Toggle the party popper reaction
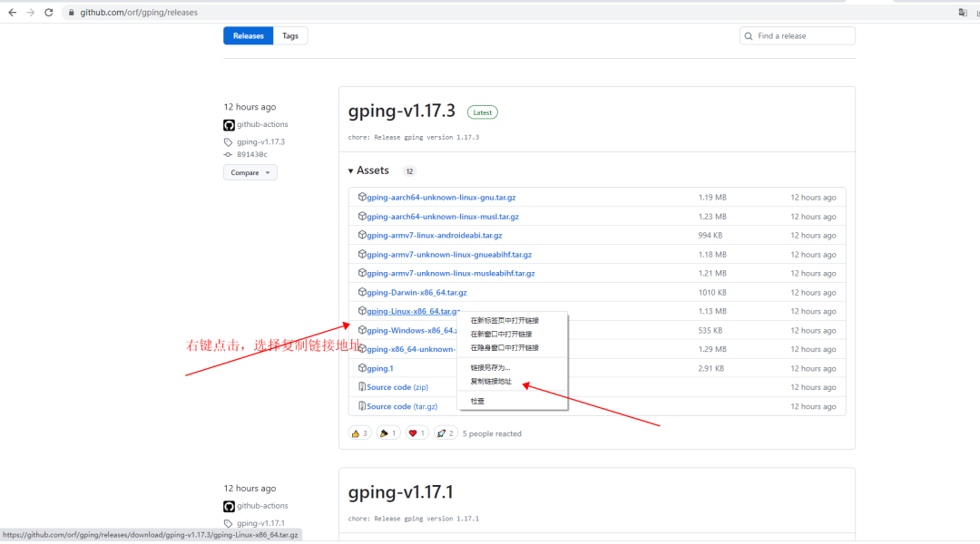The width and height of the screenshot is (980, 544). 388,433
